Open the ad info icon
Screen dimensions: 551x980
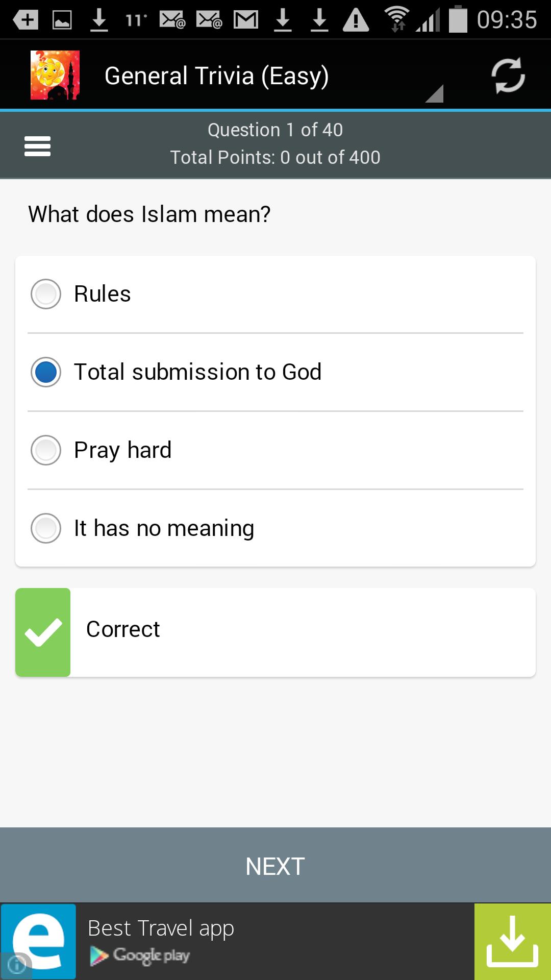(16, 965)
